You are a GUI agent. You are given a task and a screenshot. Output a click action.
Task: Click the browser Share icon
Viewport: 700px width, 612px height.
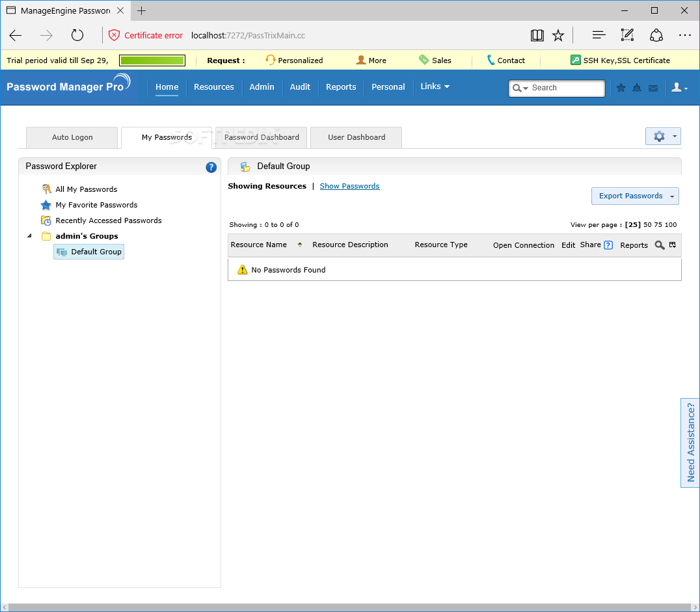coord(656,35)
